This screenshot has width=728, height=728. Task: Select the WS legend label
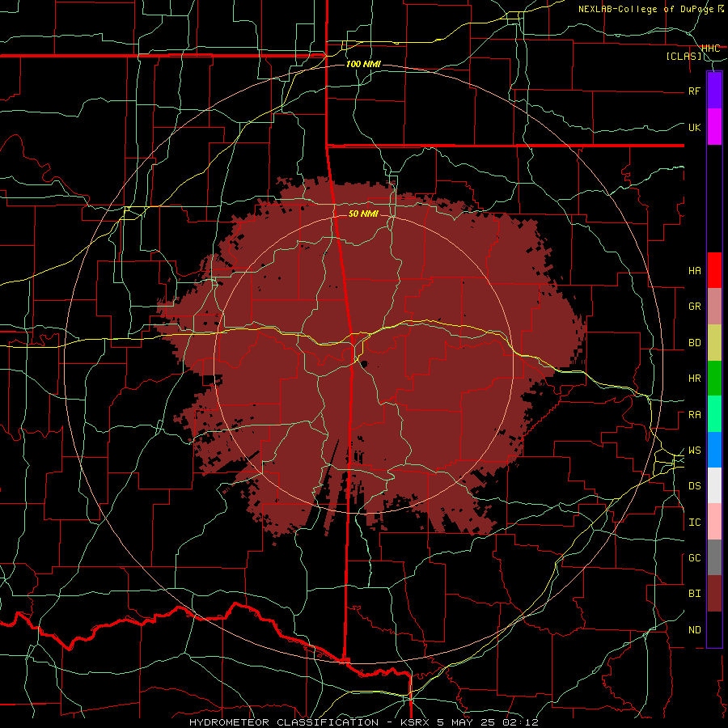(x=694, y=451)
